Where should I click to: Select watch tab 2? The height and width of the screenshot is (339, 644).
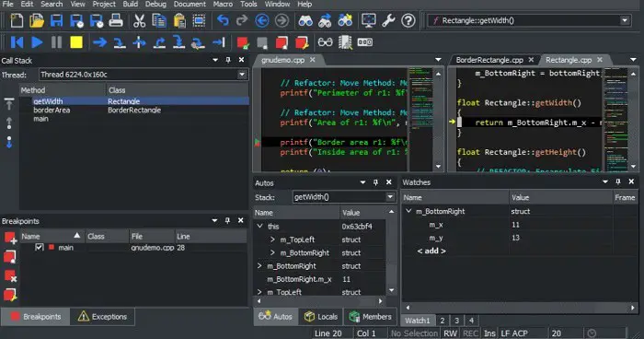coord(443,320)
